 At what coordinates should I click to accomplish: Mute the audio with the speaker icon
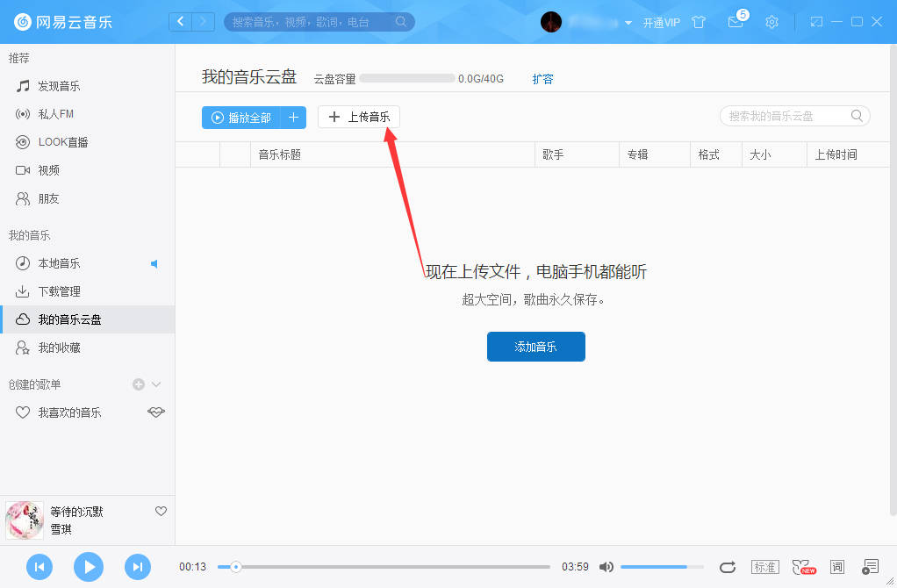(606, 567)
